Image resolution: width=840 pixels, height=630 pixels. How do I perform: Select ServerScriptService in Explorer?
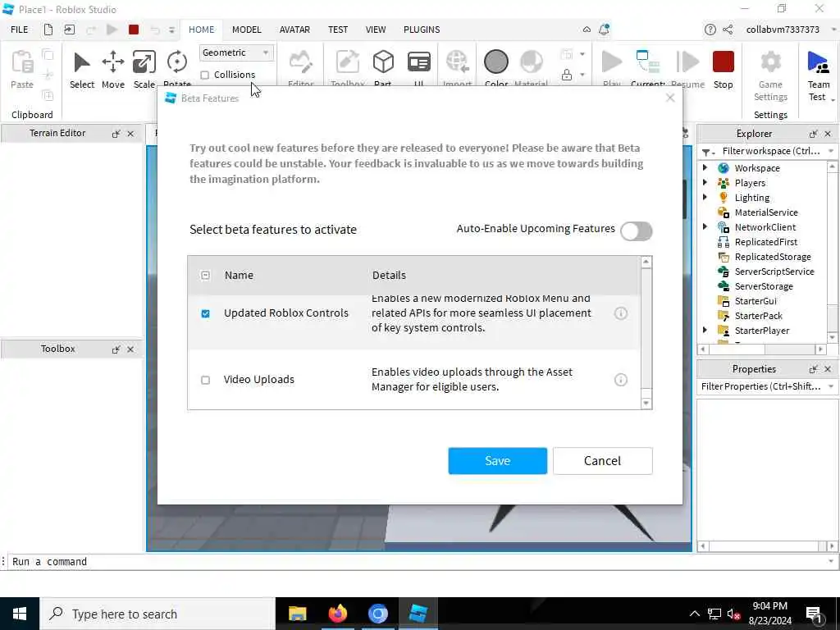click(x=774, y=272)
